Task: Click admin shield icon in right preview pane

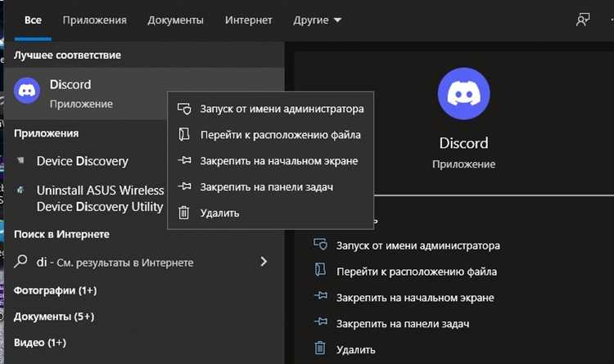Action: (x=320, y=245)
